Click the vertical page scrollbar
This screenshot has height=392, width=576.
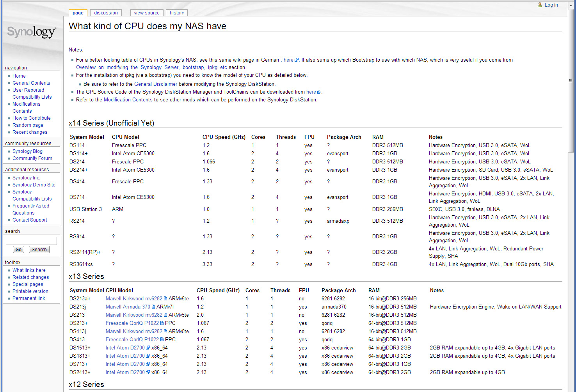click(571, 80)
